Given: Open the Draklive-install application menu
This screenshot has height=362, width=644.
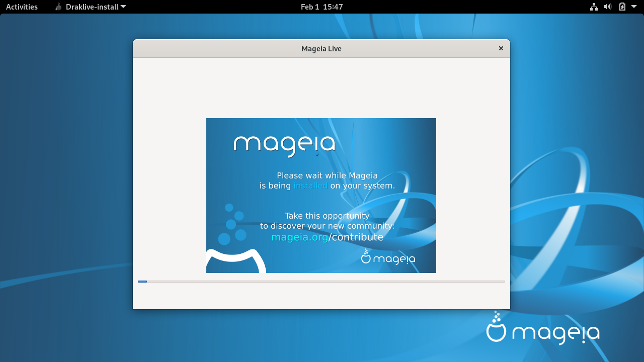Looking at the screenshot, I should [91, 7].
